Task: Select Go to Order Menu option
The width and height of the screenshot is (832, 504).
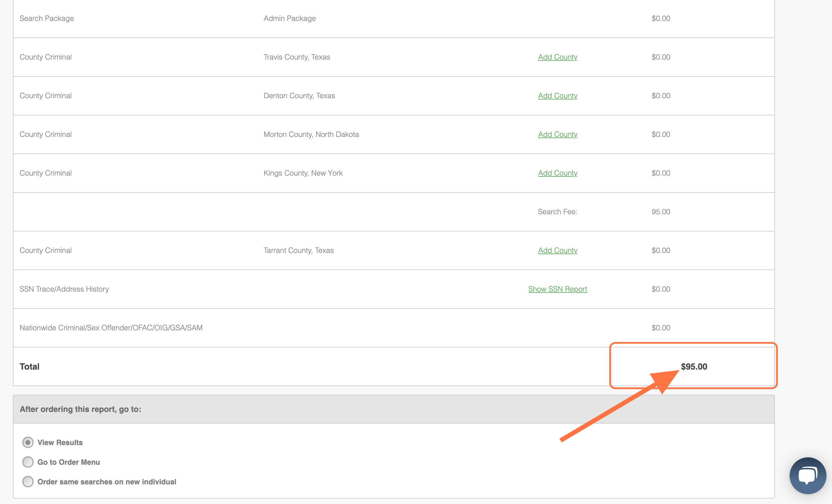Action: (28, 462)
